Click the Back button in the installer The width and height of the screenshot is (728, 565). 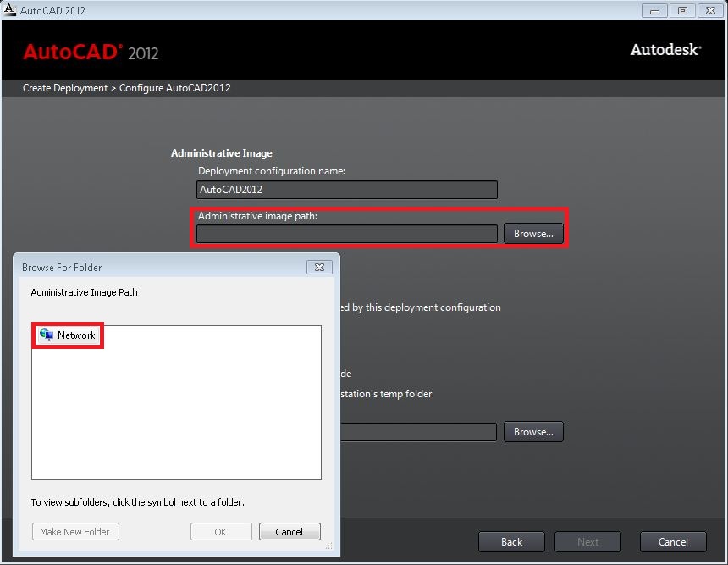[511, 542]
